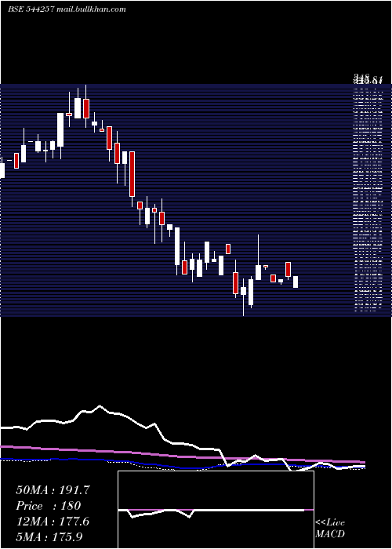Viewport: 392px width, 549px height.
Task: Click the '50MA : 191.7' label
Action: click(53, 490)
